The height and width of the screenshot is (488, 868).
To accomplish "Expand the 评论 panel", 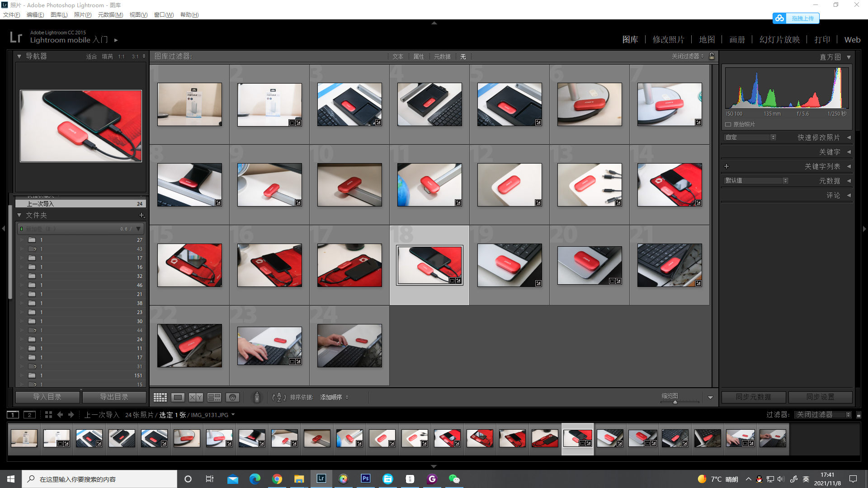I will (x=849, y=195).
